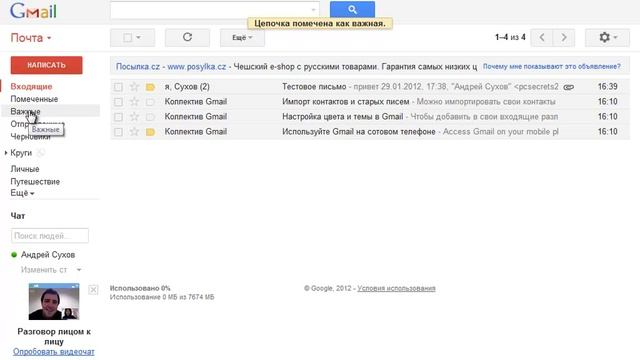Open the 'Входящие' folder
This screenshot has width=640, height=360.
31,87
